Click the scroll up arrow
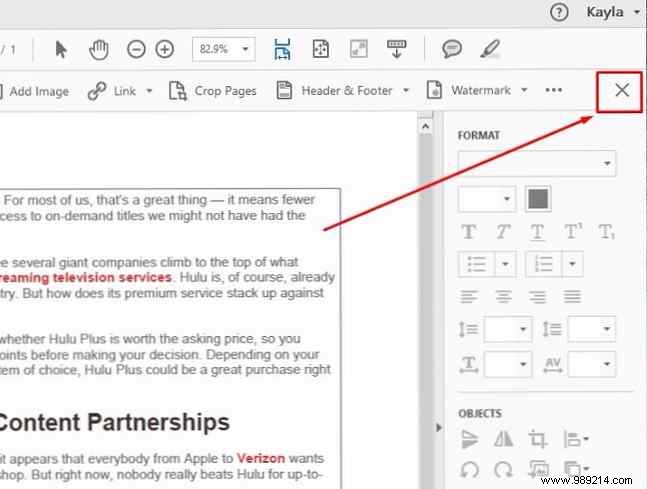This screenshot has width=647, height=489. tap(426, 126)
